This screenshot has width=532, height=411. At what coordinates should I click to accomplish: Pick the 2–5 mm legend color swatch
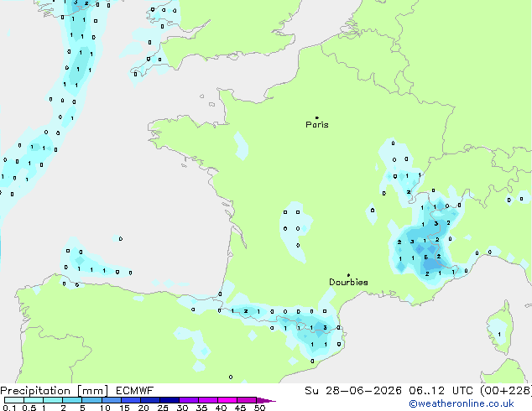72,400
